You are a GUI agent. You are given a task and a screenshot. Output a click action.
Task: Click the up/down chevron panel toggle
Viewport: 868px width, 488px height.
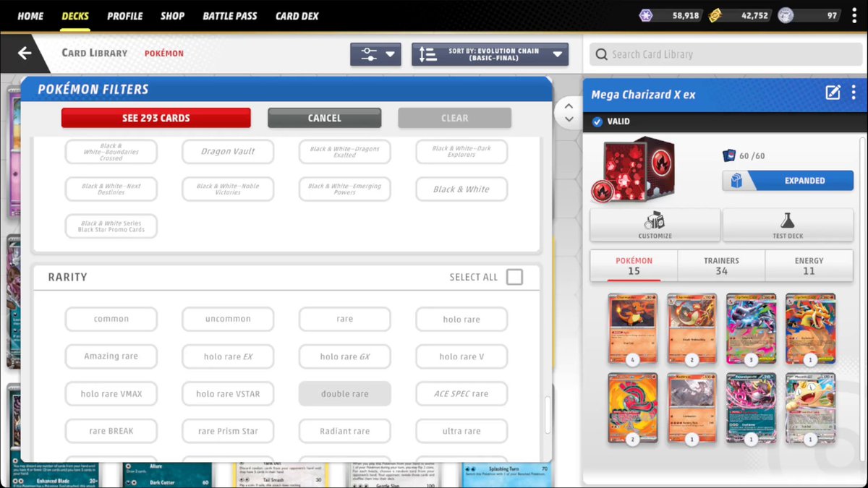(x=569, y=113)
